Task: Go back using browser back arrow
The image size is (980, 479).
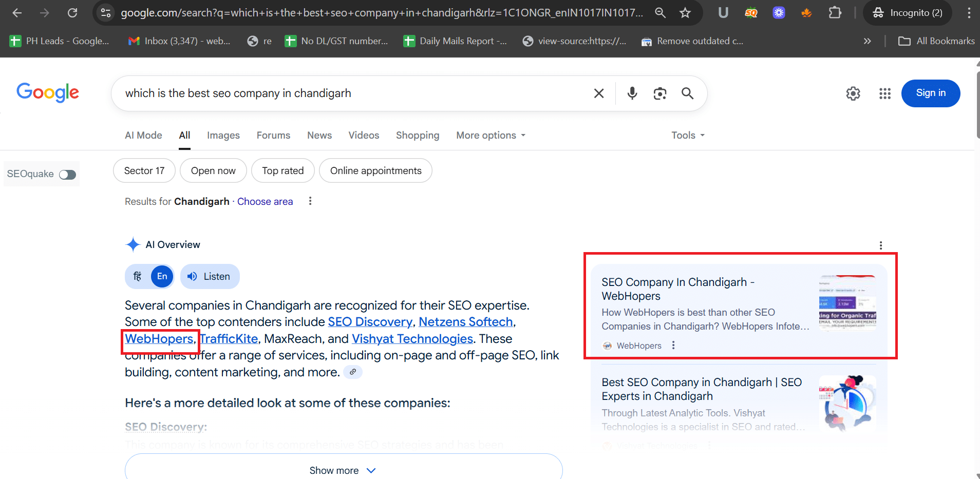Action: 17,13
